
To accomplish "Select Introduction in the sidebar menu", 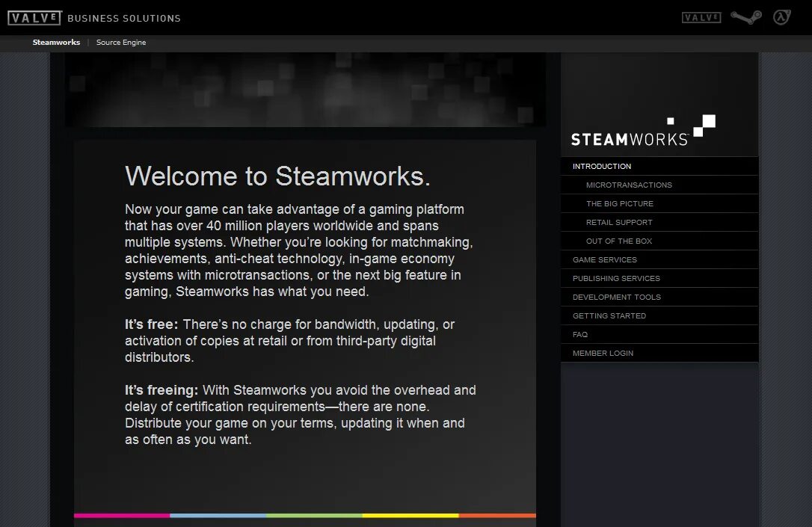I will click(659, 166).
